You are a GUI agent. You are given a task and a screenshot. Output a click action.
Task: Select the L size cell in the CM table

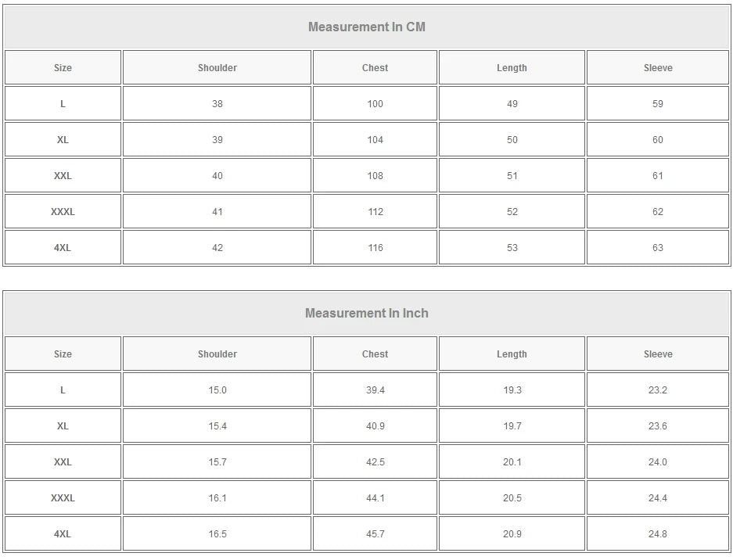(x=63, y=104)
